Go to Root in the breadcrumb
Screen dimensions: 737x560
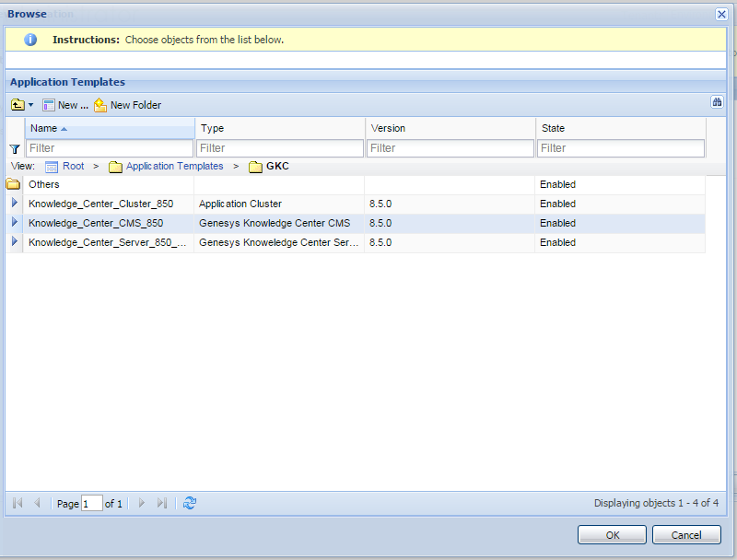tap(74, 166)
